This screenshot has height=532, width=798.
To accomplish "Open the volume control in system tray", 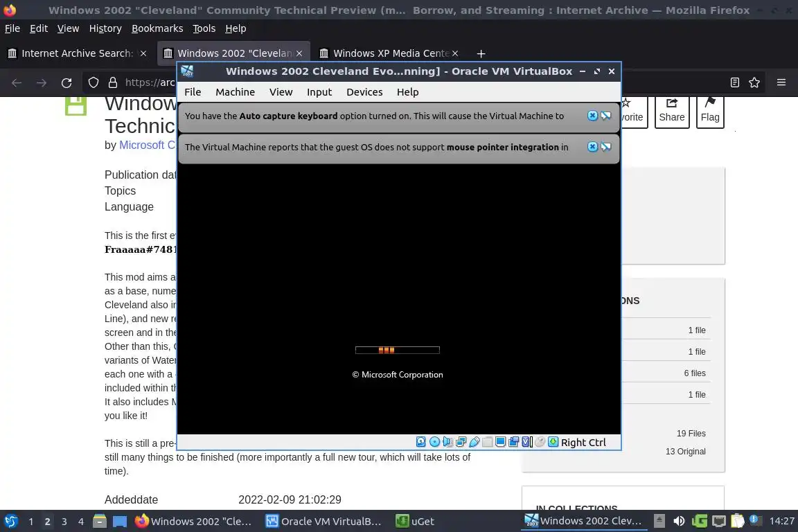I will (x=679, y=521).
